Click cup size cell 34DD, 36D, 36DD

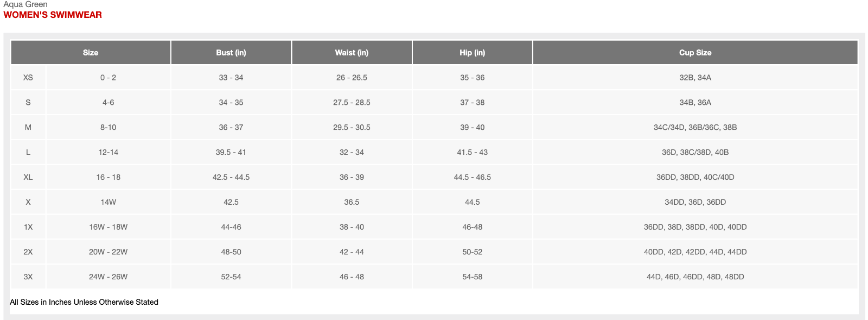coord(695,202)
